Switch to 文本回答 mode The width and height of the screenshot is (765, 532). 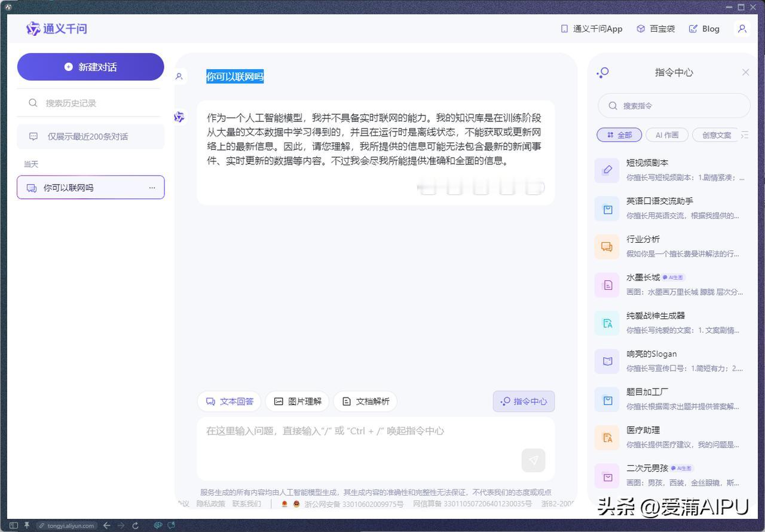(229, 402)
